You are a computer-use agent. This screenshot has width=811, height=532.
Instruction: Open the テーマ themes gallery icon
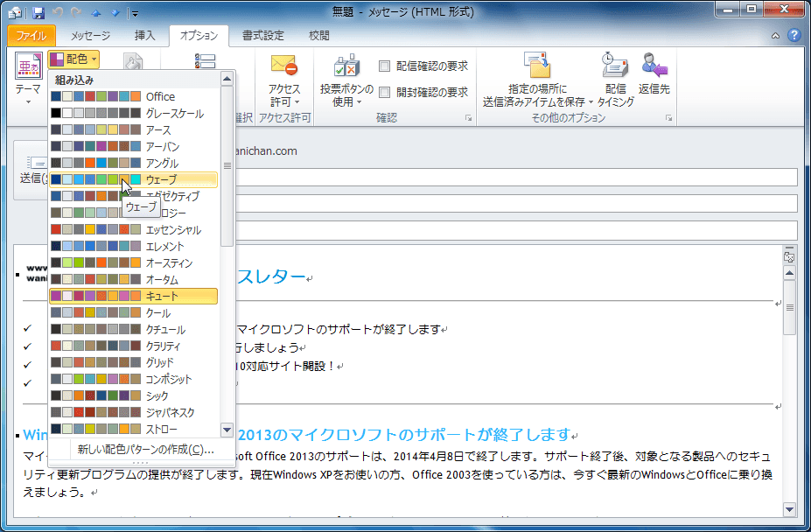[28, 66]
